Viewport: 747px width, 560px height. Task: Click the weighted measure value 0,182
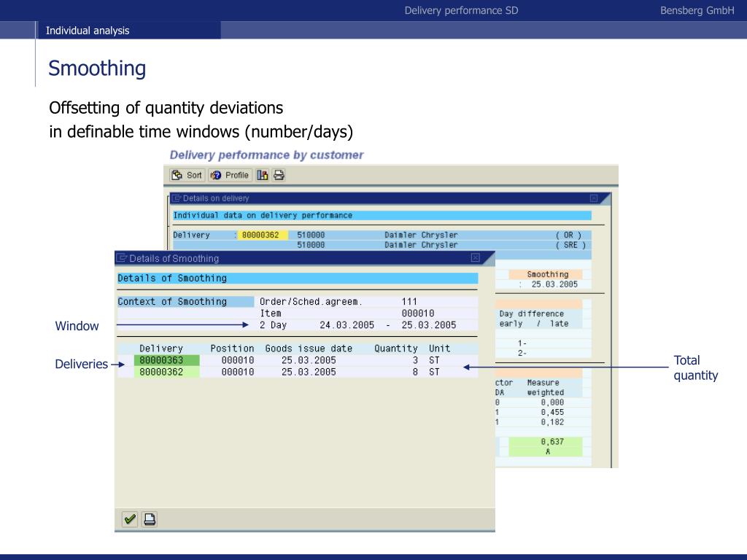(552, 422)
